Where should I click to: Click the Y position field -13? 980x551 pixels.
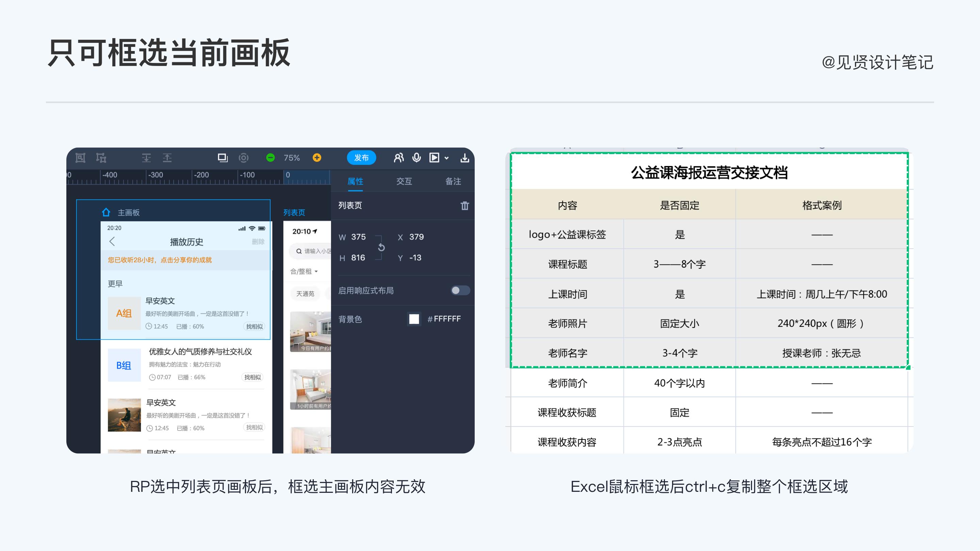coord(415,258)
